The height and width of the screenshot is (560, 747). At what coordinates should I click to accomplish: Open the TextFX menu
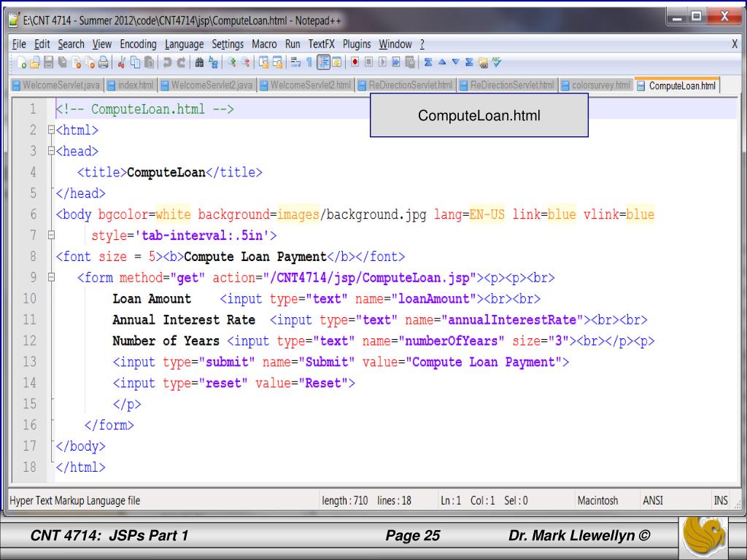(322, 44)
